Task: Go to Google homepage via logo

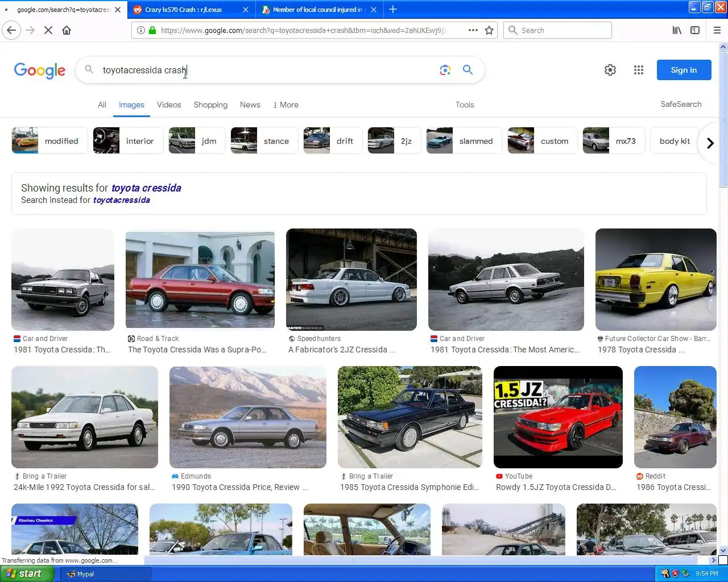Action: [40, 70]
